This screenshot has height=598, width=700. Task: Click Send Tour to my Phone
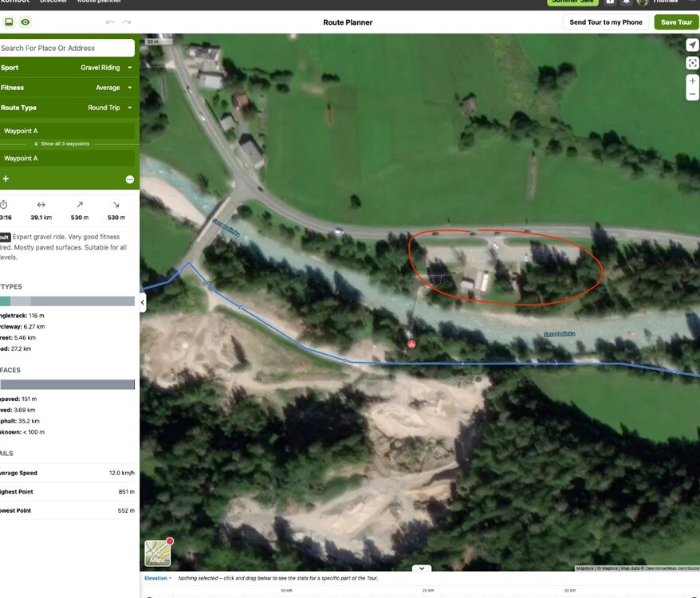(605, 22)
